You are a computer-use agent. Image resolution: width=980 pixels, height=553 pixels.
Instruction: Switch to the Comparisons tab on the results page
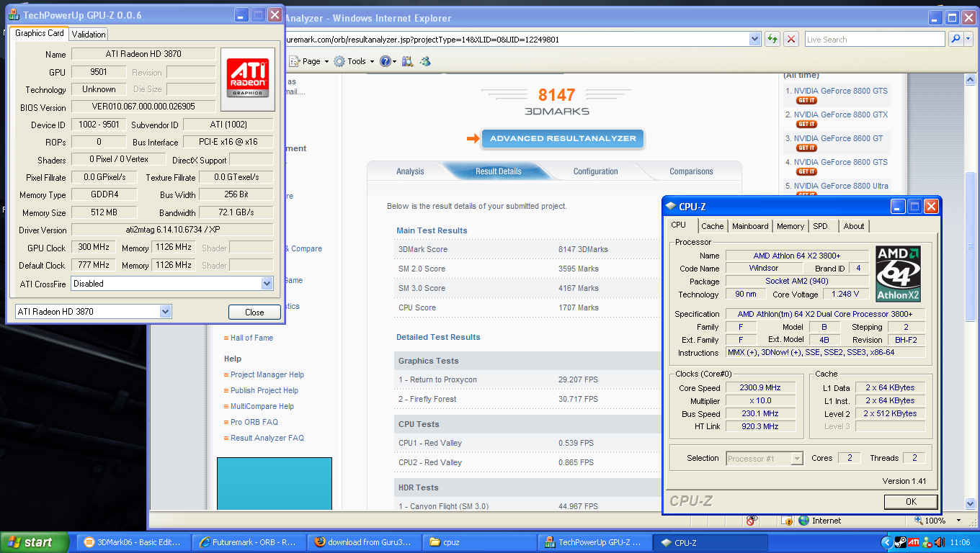(x=691, y=171)
